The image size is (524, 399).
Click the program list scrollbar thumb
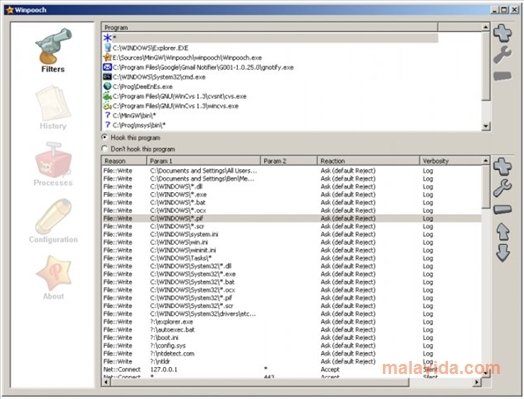[x=486, y=65]
